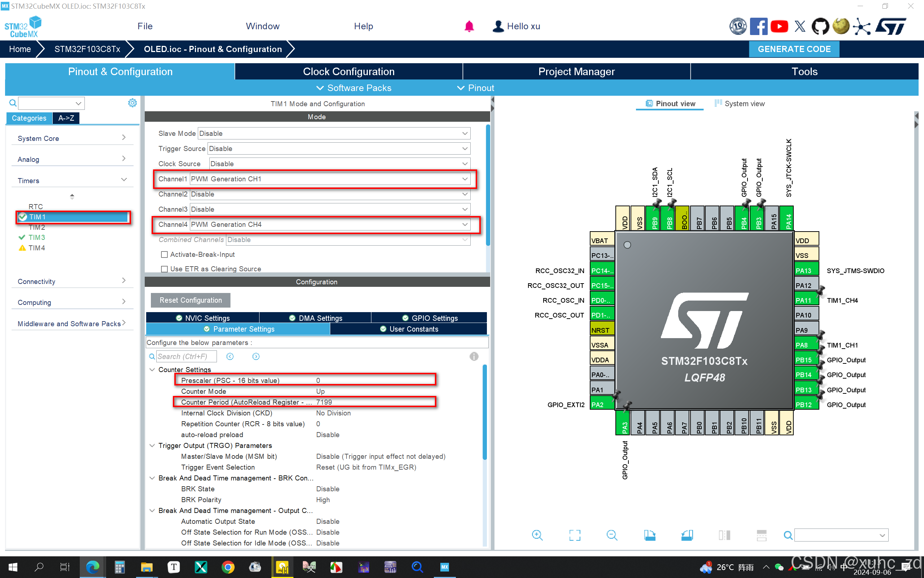Viewport: 924px width, 578px height.
Task: Click the ST logo in the header
Action: (891, 26)
